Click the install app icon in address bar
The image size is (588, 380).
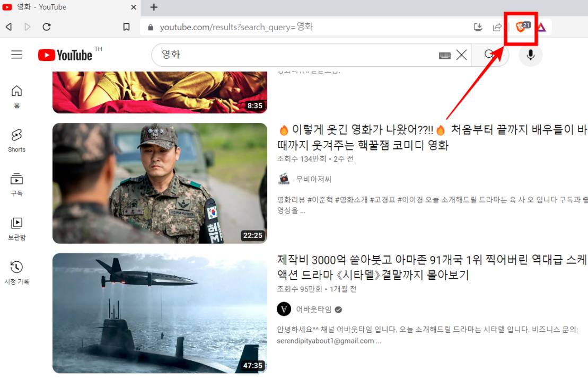[478, 27]
